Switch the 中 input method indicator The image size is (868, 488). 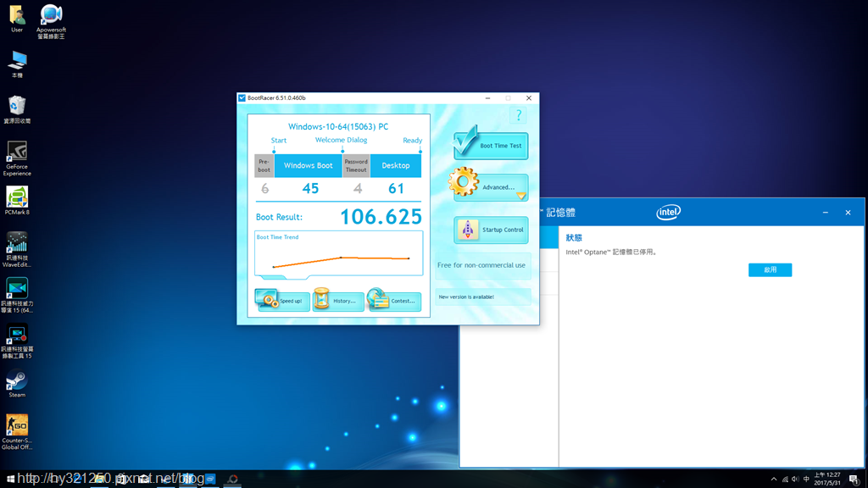806,480
